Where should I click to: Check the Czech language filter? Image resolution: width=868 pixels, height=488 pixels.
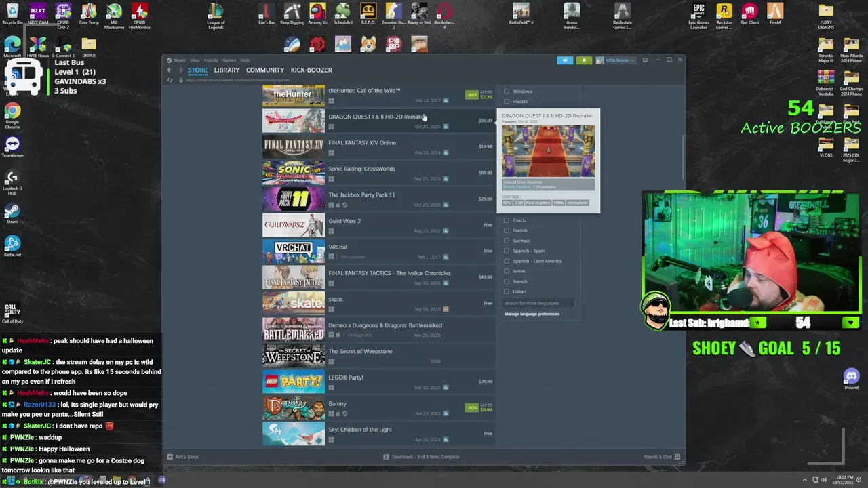point(507,220)
